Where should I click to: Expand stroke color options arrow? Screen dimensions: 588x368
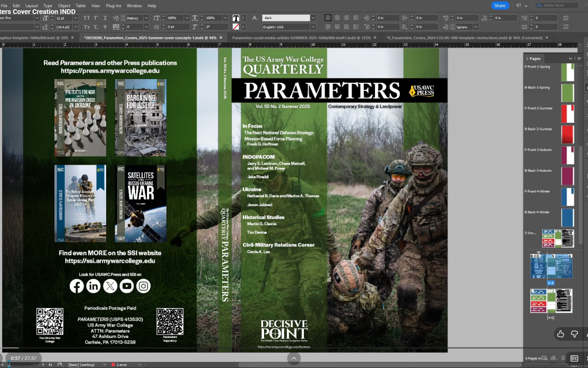click(243, 27)
